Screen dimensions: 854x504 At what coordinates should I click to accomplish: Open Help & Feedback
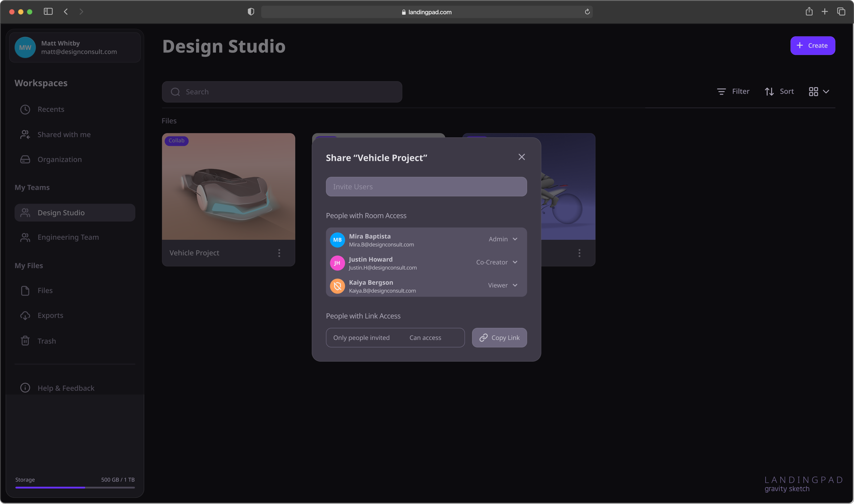click(x=66, y=388)
